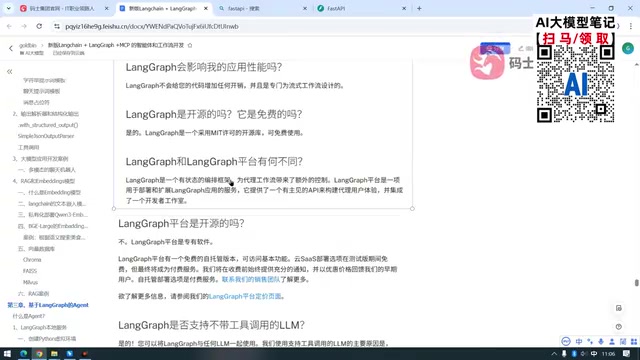Screen dimensions: 640x360
Task: Close the 'fastapi - 搜索' tab
Action: [304, 8]
